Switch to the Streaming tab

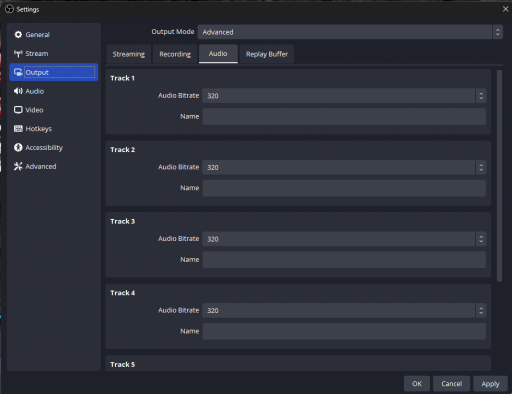tap(129, 54)
